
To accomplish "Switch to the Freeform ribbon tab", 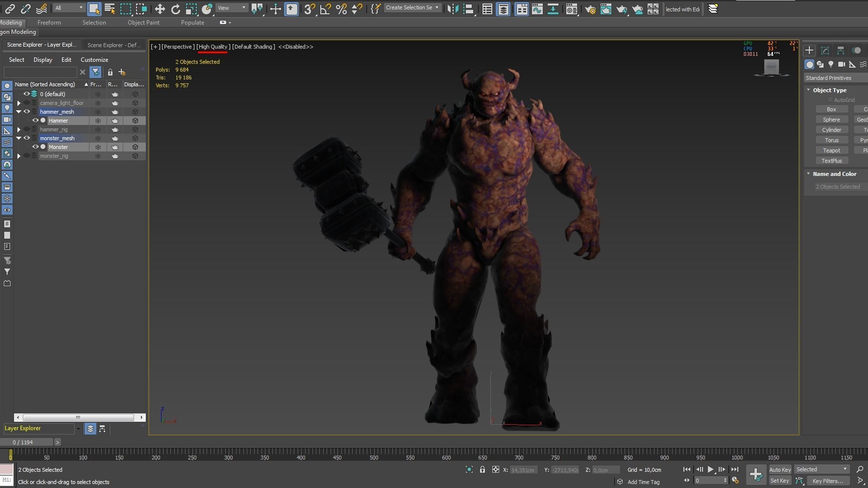I will (49, 22).
